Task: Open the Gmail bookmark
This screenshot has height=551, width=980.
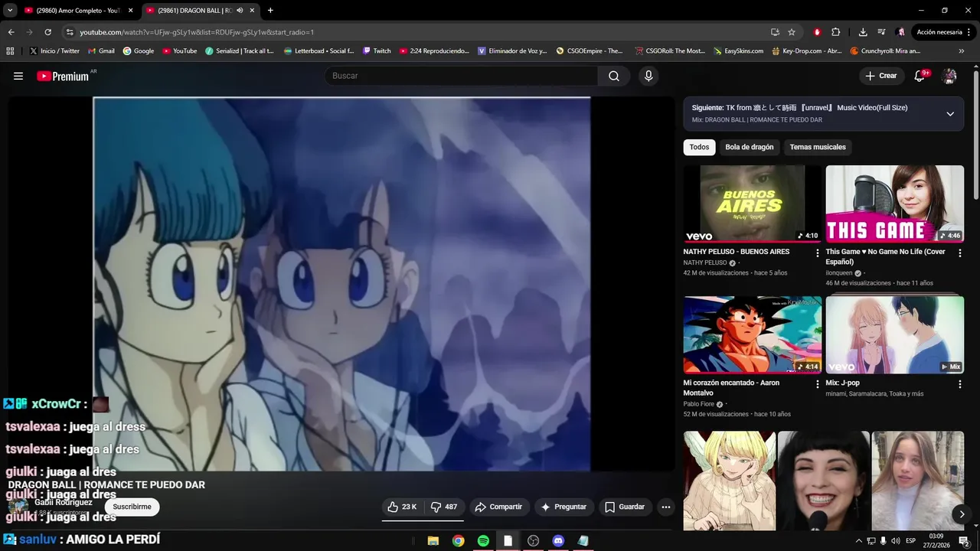Action: point(101,51)
